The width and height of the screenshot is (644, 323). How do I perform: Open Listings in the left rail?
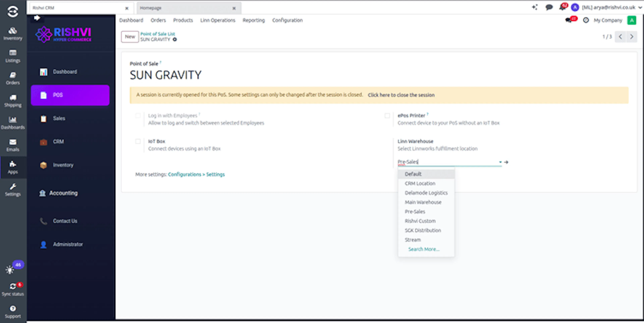[13, 56]
